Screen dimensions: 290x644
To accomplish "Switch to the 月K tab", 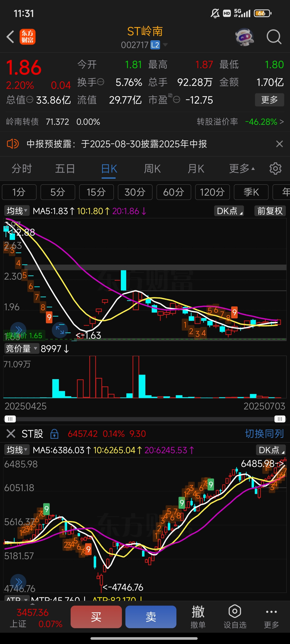I will click(x=196, y=169).
